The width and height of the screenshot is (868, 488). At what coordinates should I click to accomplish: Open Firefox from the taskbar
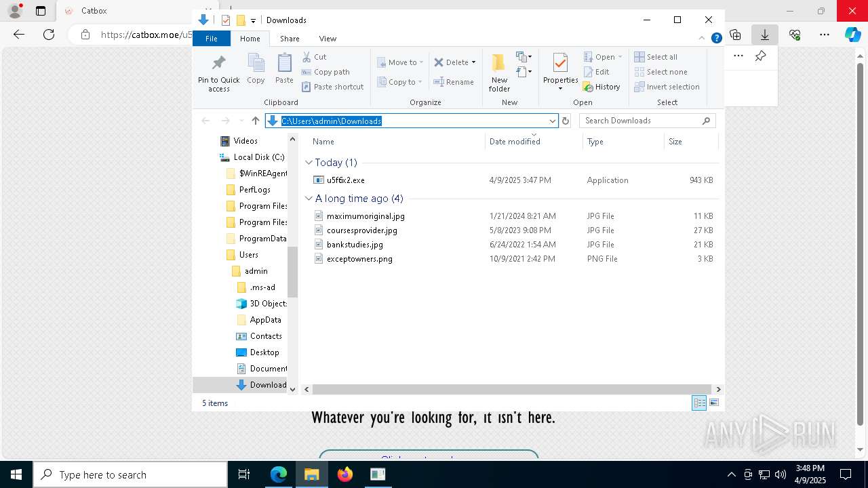345,474
